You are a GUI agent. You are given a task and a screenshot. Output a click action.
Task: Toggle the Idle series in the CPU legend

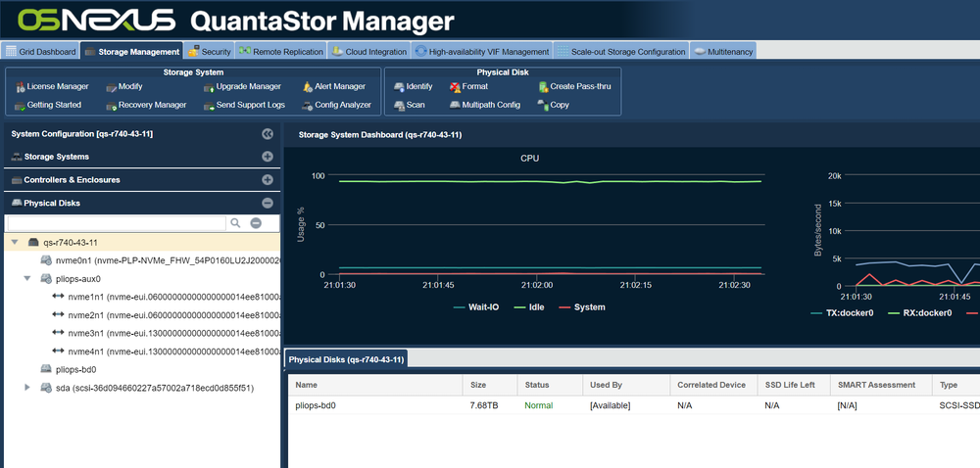(529, 307)
